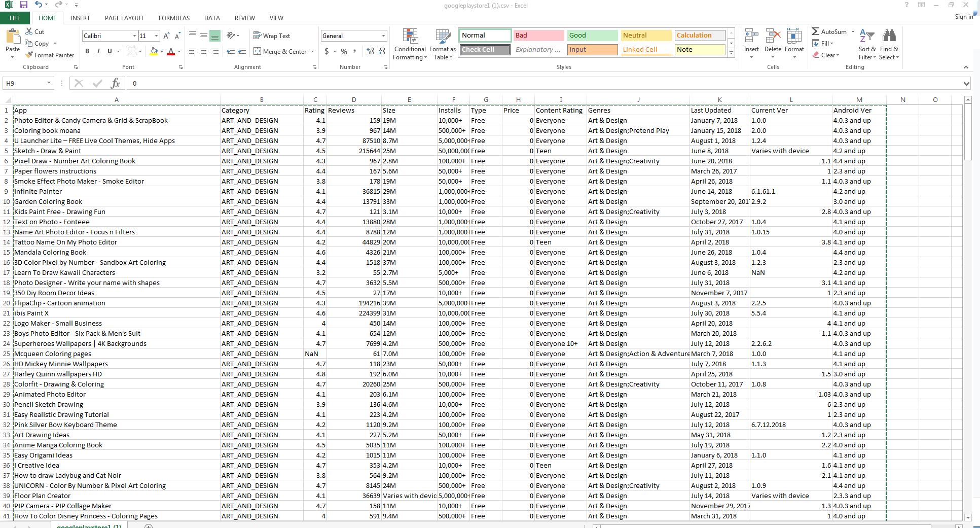
Task: Decrease font size with the small A
Action: (177, 36)
